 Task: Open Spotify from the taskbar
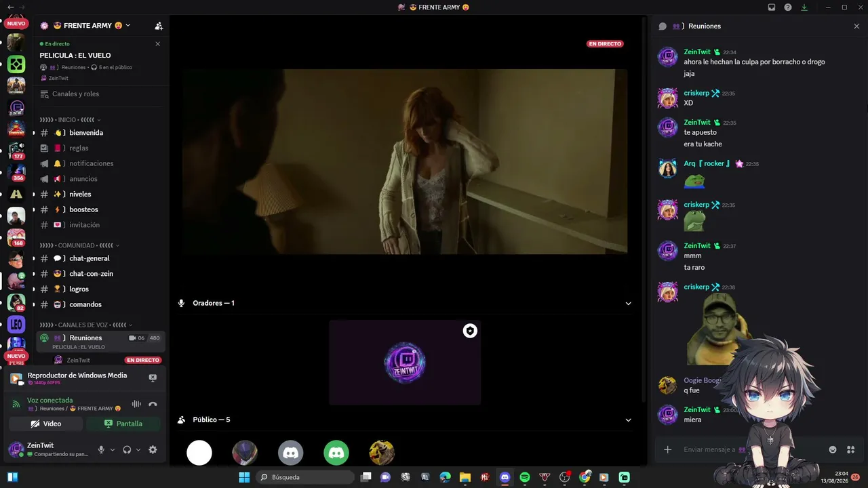[x=525, y=477]
